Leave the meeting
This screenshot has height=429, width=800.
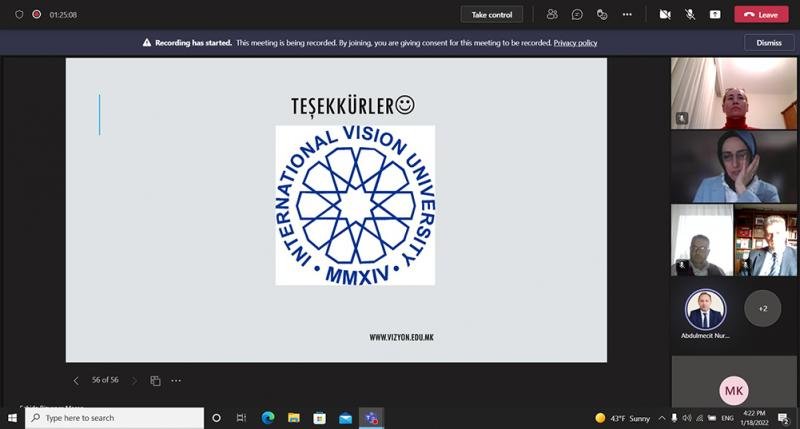click(761, 14)
